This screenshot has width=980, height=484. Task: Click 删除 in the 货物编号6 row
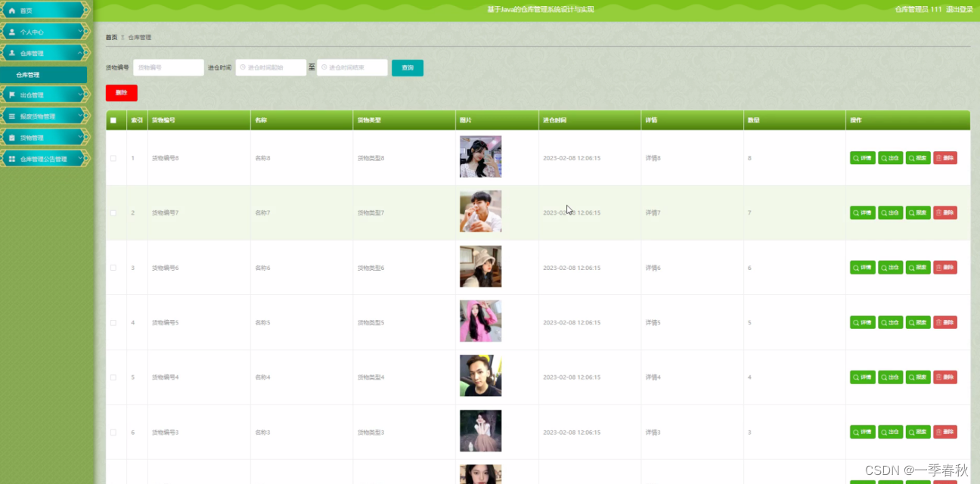pyautogui.click(x=945, y=268)
